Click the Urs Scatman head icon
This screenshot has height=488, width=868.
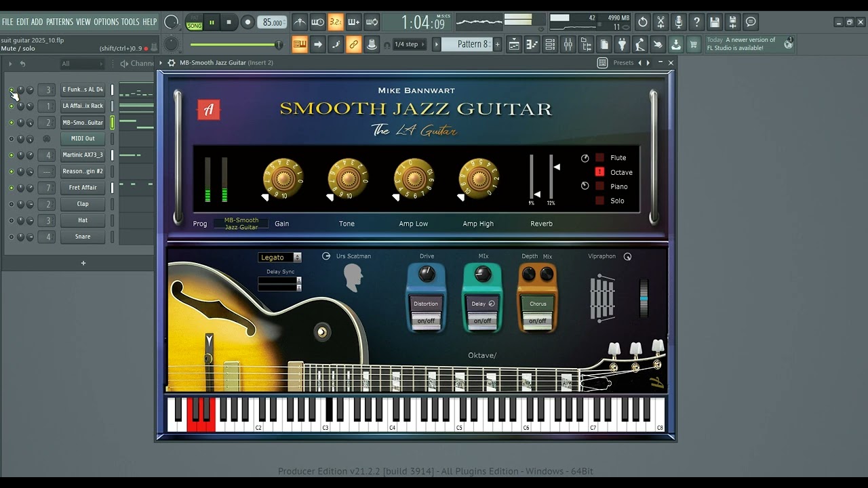(x=353, y=277)
